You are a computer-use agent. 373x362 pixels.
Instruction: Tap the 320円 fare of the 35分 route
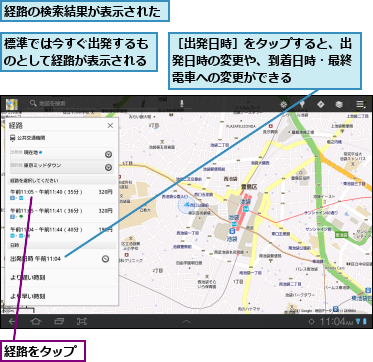pyautogui.click(x=106, y=192)
